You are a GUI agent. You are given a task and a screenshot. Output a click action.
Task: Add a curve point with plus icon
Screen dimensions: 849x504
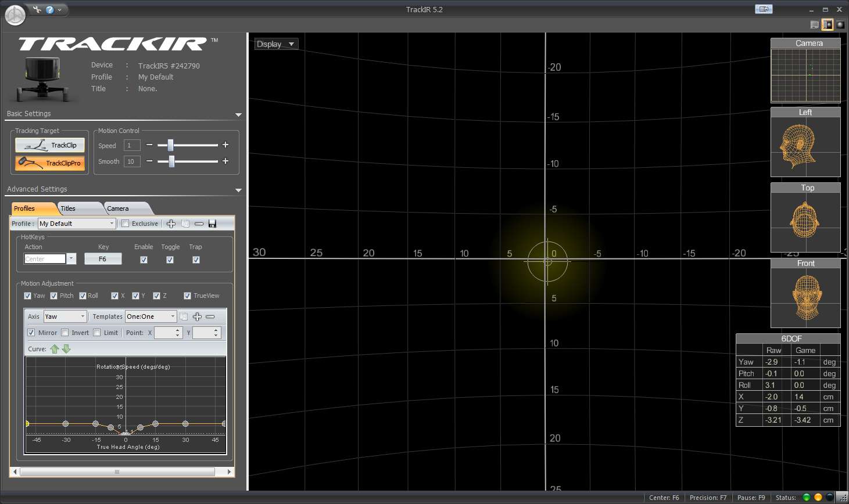[x=197, y=316]
